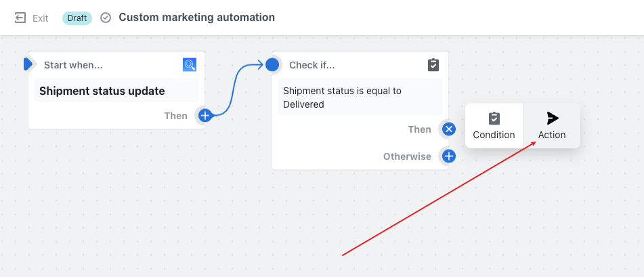This screenshot has height=277, width=644.
Task: Click the blue connector dot on Check if
Action: pyautogui.click(x=272, y=64)
